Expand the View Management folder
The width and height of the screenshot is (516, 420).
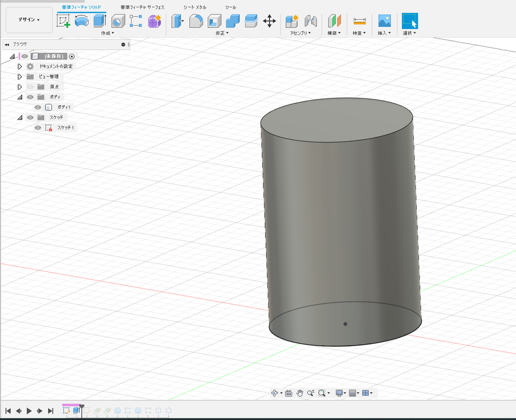tap(20, 76)
